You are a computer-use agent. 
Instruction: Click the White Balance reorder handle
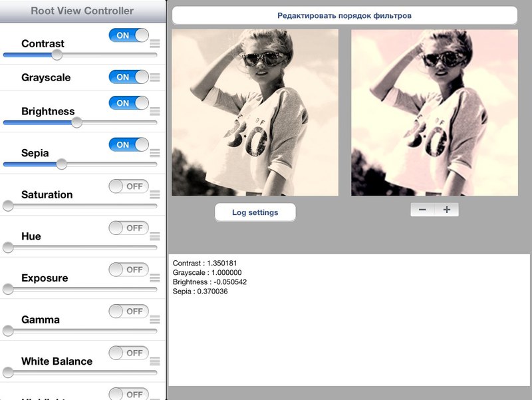tap(156, 361)
